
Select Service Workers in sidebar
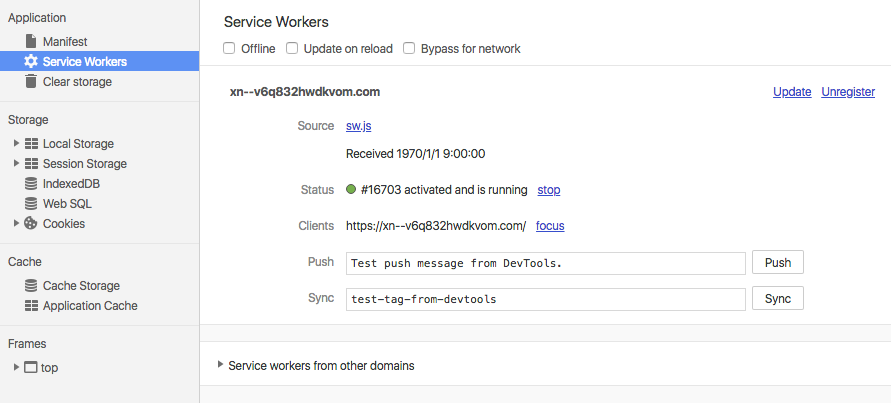(99, 61)
